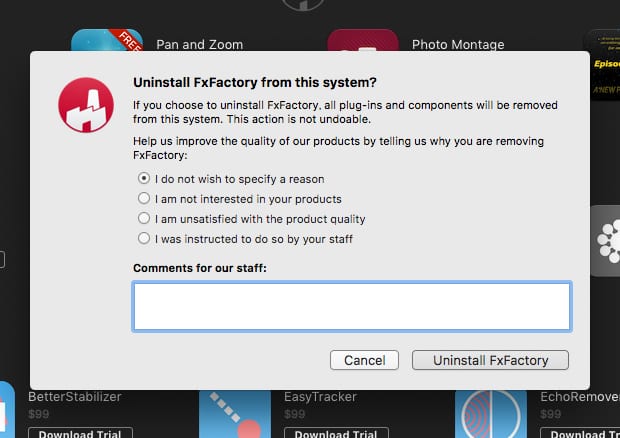Select "I am not interested in your products"
620x438 pixels.
[x=144, y=199]
